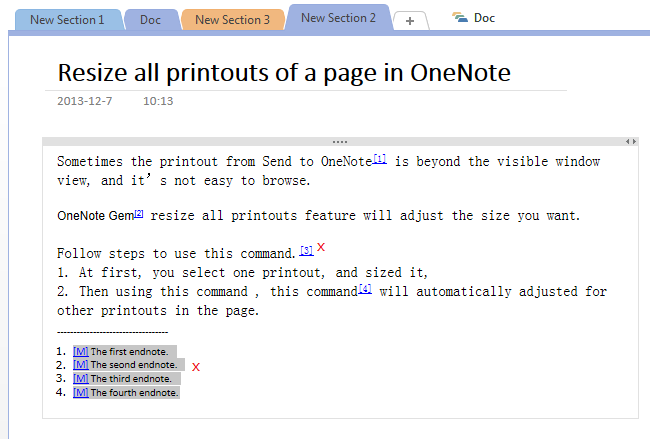Click line 'other printouts in the page.'
Screen dimensions: 650x439
click(158, 310)
